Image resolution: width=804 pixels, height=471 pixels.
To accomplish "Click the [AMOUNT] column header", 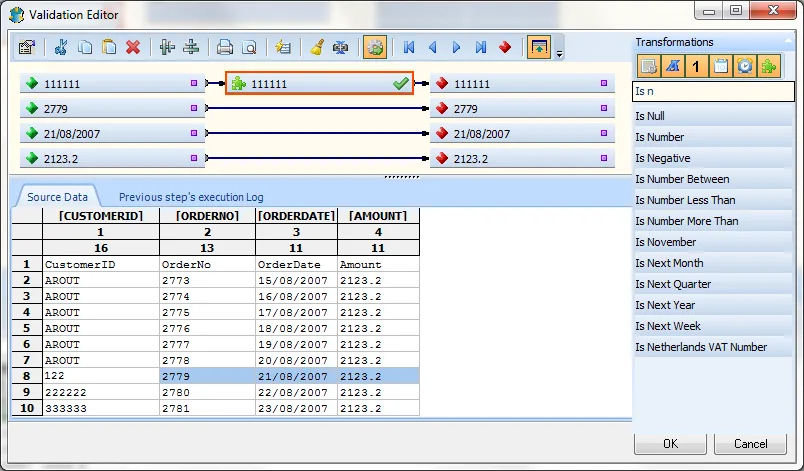I will [378, 216].
